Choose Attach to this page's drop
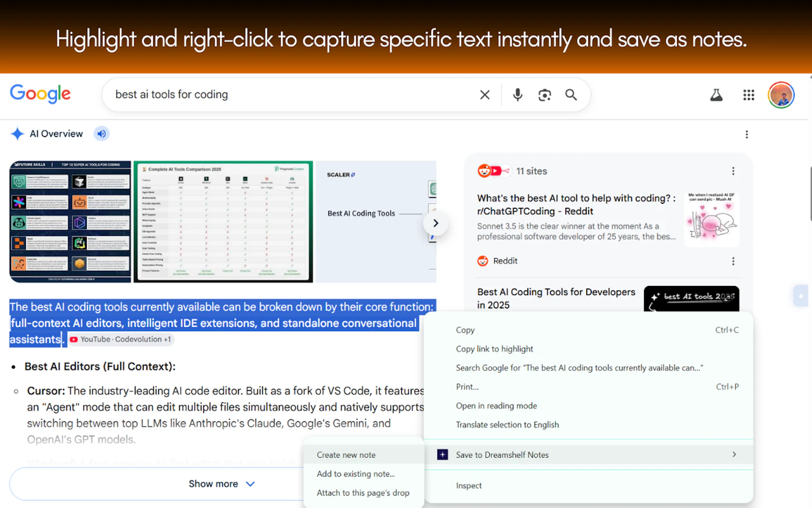The width and height of the screenshot is (812, 508). point(364,493)
